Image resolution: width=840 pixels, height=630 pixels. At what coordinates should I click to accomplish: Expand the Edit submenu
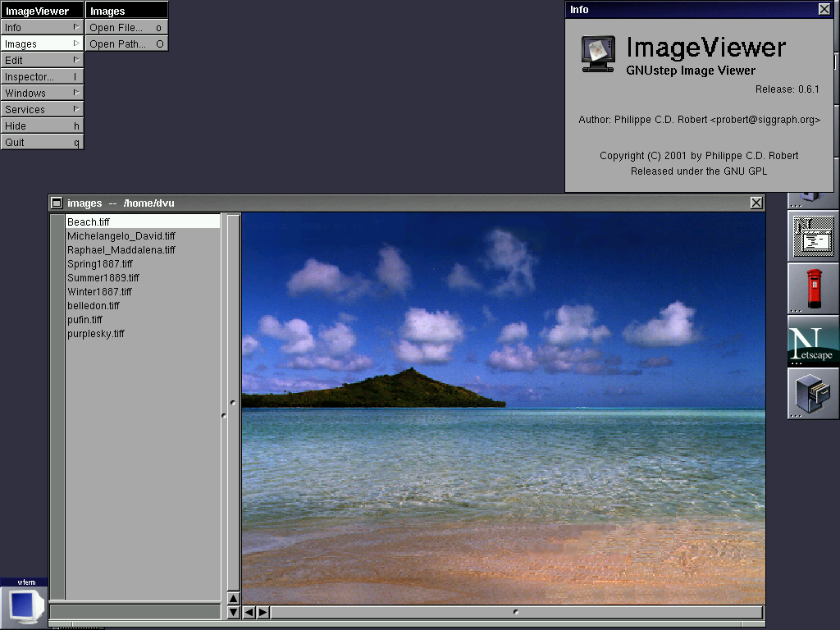(x=42, y=60)
